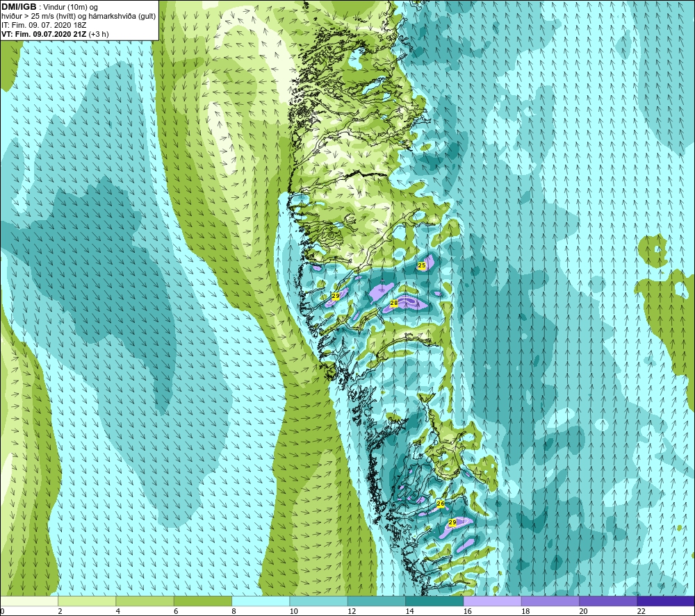Click the 'hviður > 25 m/s (hvítt)' description line

(x=38, y=17)
